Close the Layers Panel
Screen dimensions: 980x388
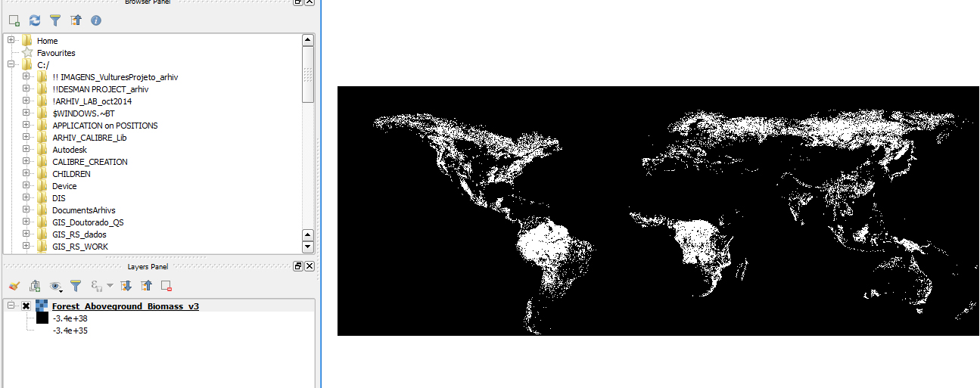pos(310,266)
